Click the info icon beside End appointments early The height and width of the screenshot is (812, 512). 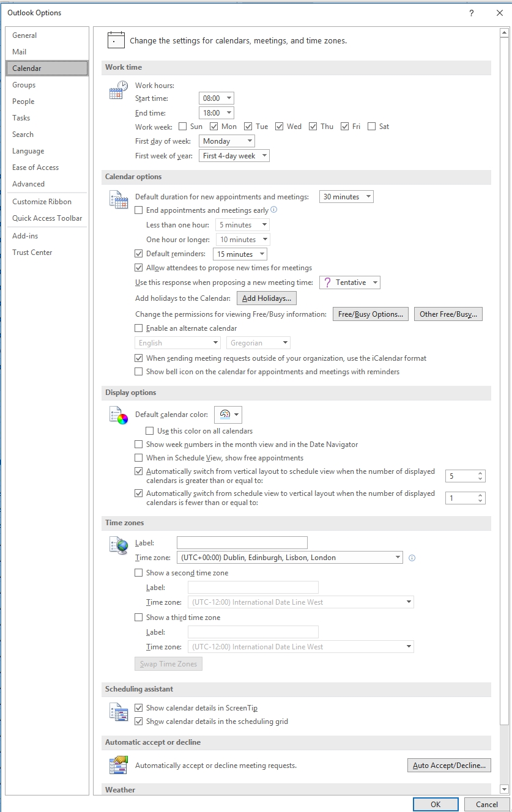273,210
